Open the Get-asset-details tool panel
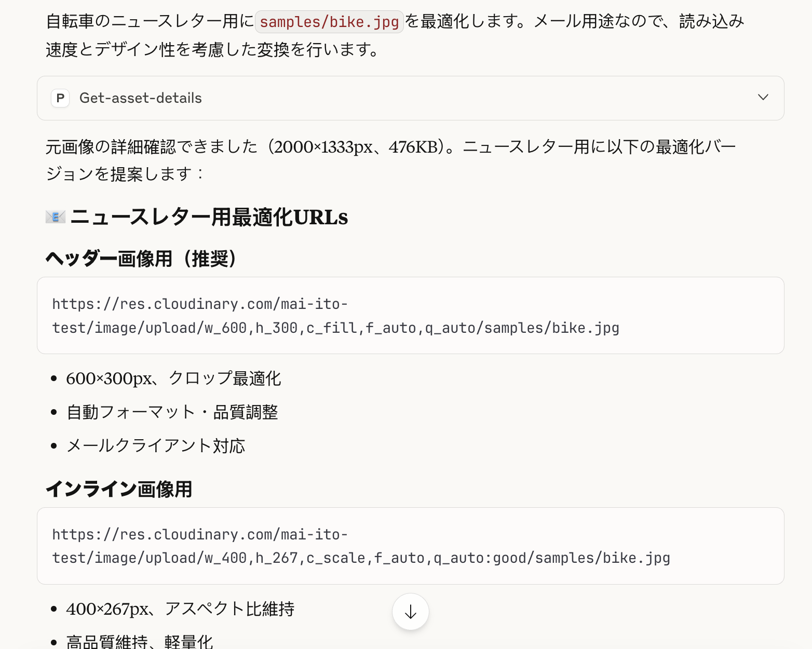Screen dimensions: 812x649 (410, 98)
